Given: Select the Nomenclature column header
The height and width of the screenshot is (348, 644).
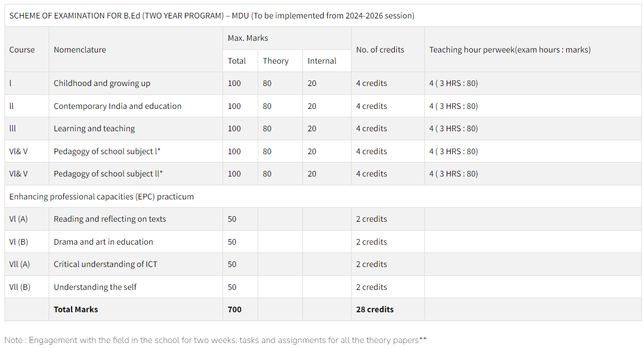Looking at the screenshot, I should (x=135, y=50).
